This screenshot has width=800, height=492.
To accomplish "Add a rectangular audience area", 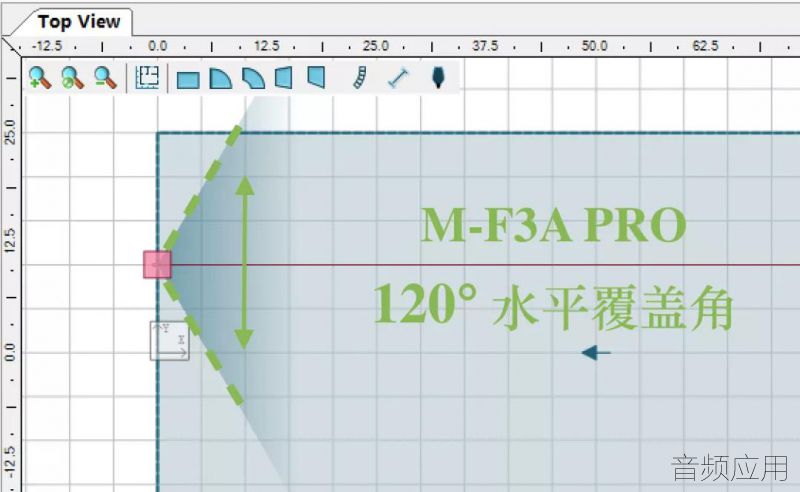I will [x=188, y=80].
